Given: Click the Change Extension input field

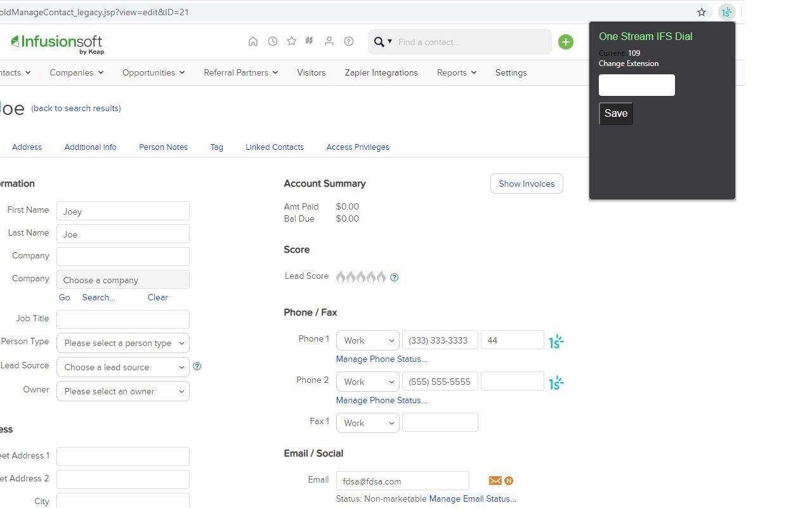Looking at the screenshot, I should [x=637, y=85].
